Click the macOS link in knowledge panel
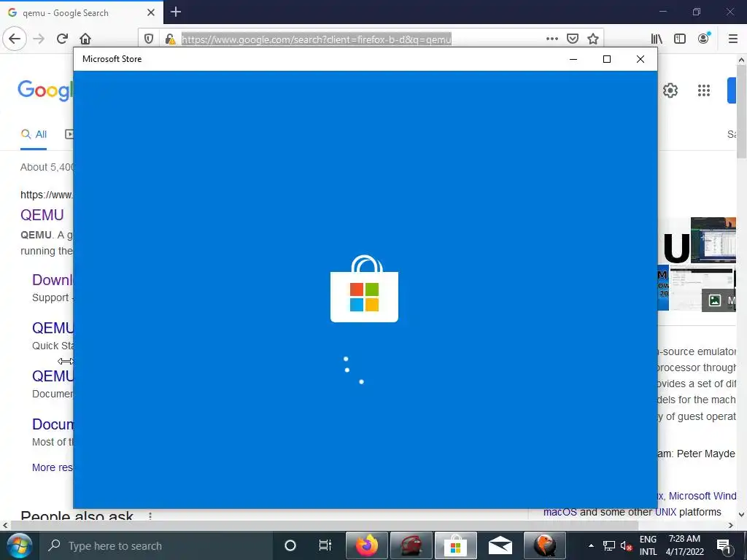 point(560,512)
